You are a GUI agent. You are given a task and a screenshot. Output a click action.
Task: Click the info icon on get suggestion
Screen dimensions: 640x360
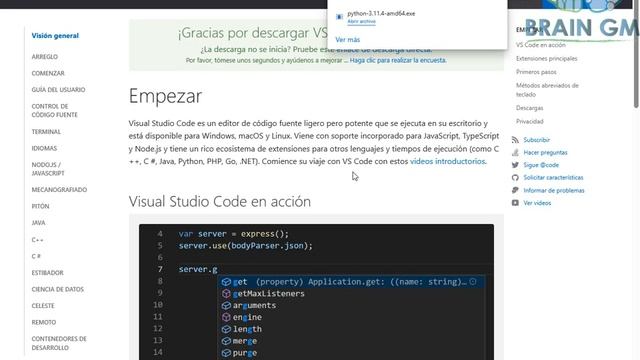pos(473,281)
